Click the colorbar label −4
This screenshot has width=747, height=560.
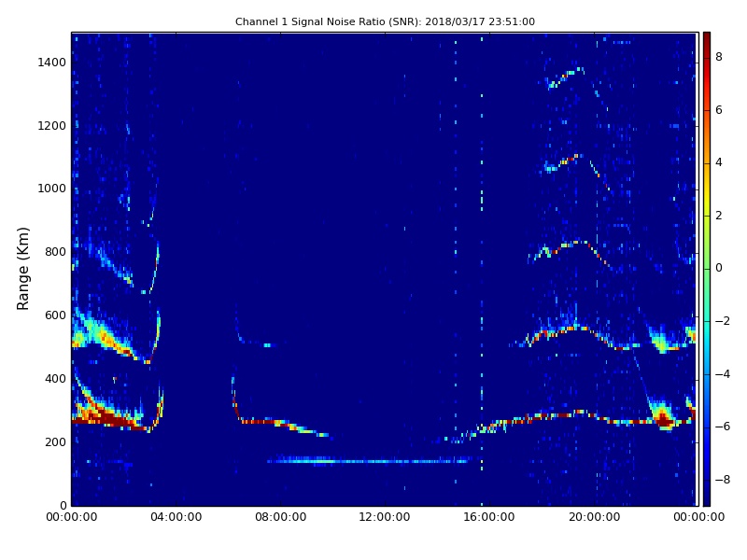[723, 374]
